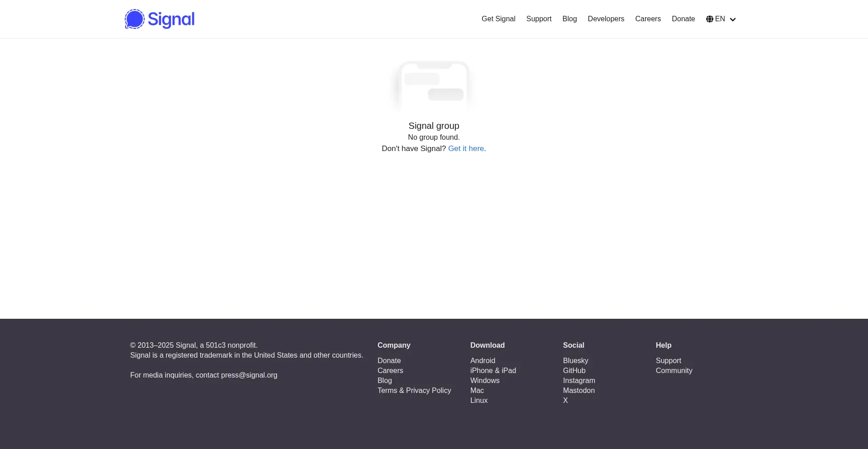This screenshot has height=449, width=868.
Task: Open Get Signal in top navigation
Action: pyautogui.click(x=498, y=19)
